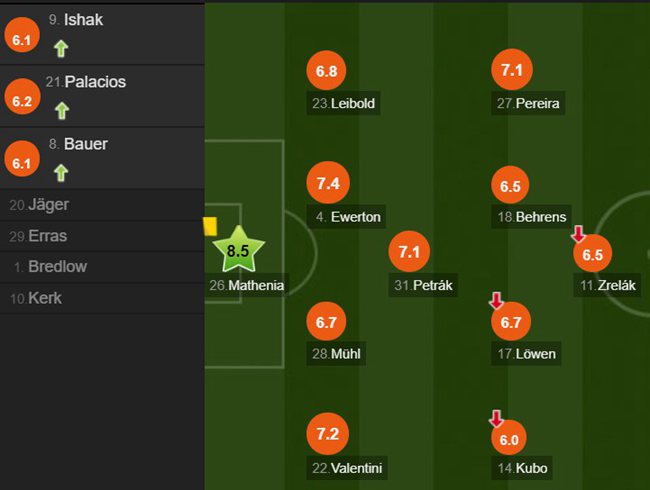Select Ewerton's 7.4 rating circle
This screenshot has height=490, width=650.
click(328, 182)
